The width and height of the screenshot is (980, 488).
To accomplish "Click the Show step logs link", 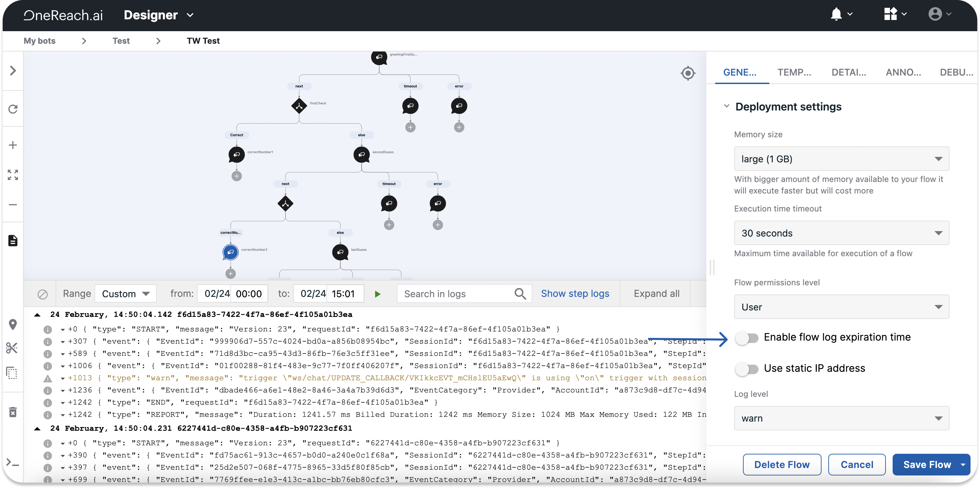I will click(575, 293).
